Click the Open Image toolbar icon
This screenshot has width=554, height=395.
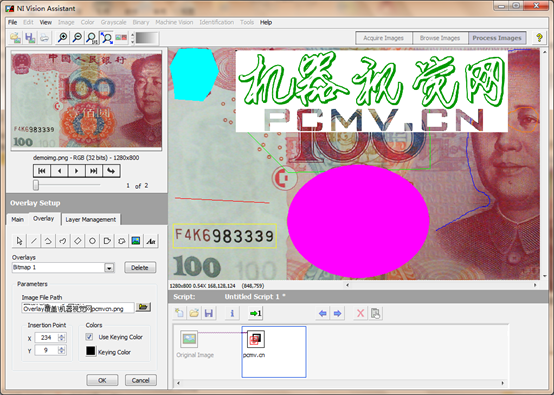[15, 37]
